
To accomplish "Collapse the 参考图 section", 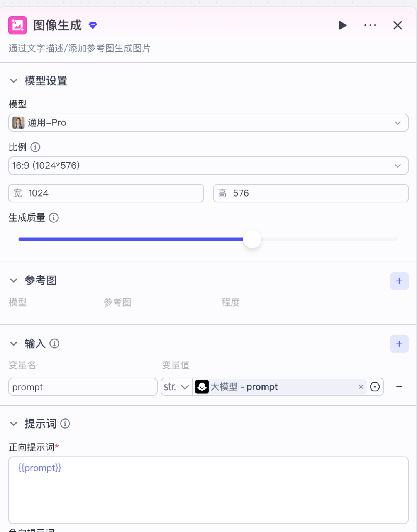I will click(x=14, y=281).
